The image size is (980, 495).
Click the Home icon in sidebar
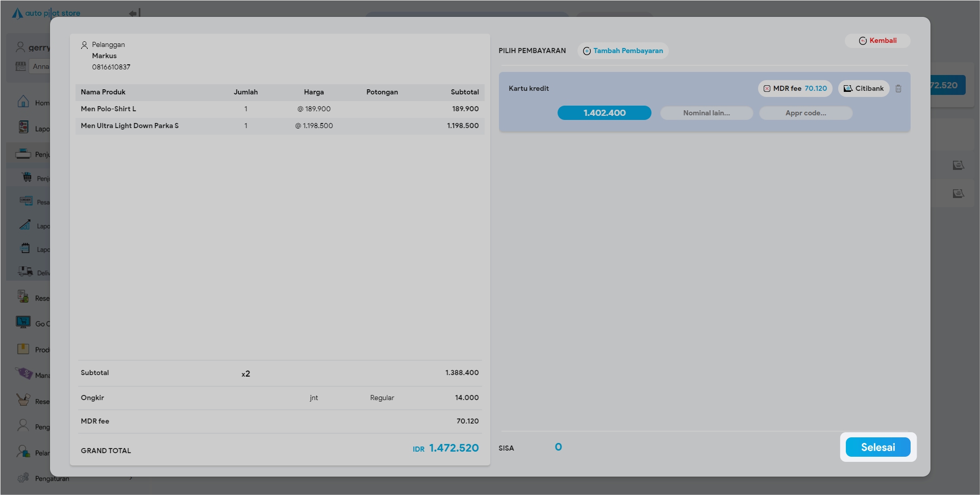tap(23, 102)
